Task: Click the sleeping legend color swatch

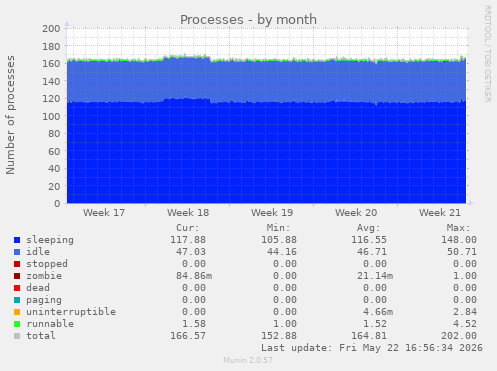Action: (x=17, y=240)
